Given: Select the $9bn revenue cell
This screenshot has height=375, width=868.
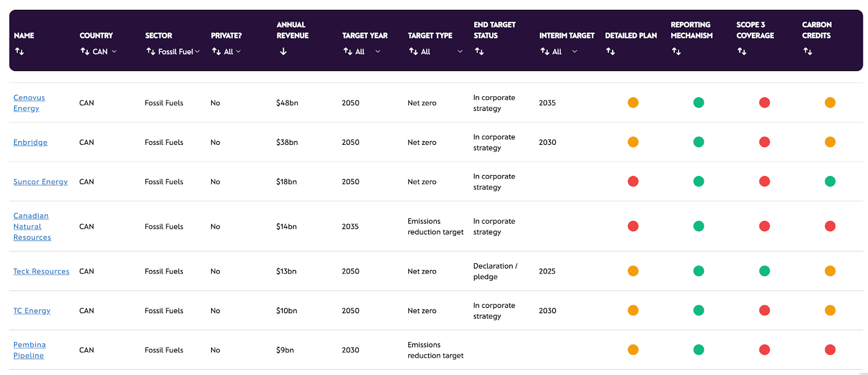Looking at the screenshot, I should pyautogui.click(x=285, y=350).
